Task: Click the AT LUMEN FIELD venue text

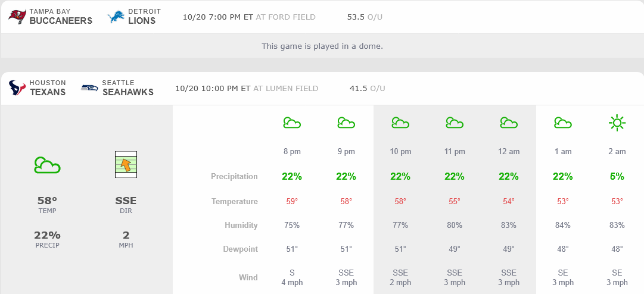Action: click(285, 89)
